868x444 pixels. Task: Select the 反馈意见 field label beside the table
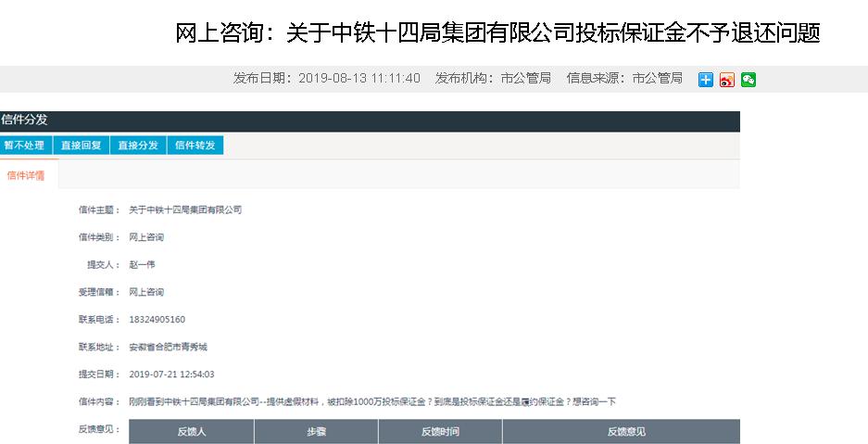[x=99, y=429]
